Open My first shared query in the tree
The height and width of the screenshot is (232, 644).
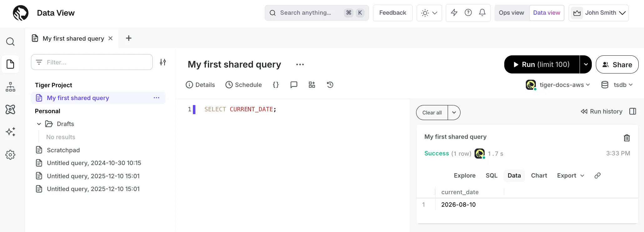98,98
